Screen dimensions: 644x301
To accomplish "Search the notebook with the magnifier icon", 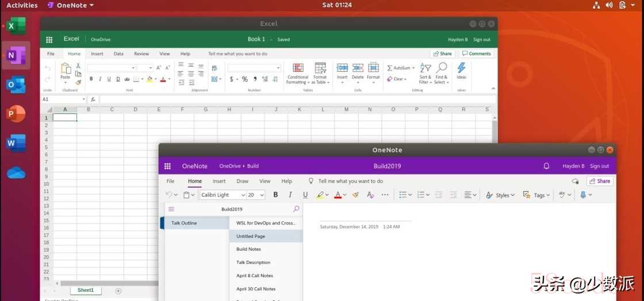I will (296, 209).
